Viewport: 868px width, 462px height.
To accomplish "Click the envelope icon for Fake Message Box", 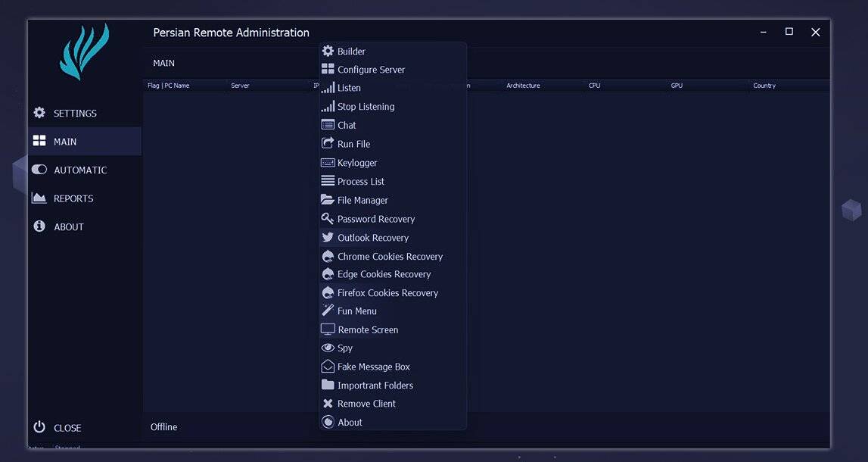I will point(328,366).
